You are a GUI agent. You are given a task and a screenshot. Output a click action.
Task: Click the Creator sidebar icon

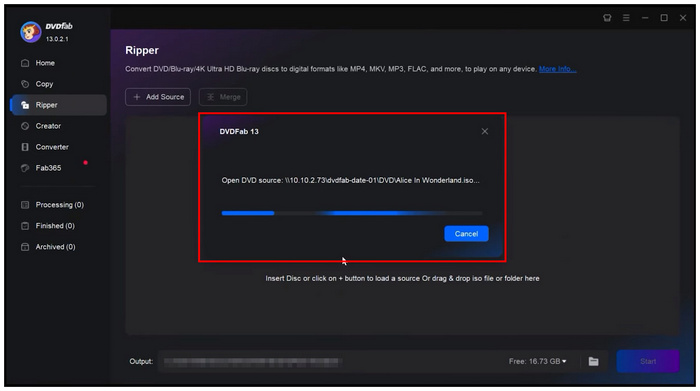point(25,126)
